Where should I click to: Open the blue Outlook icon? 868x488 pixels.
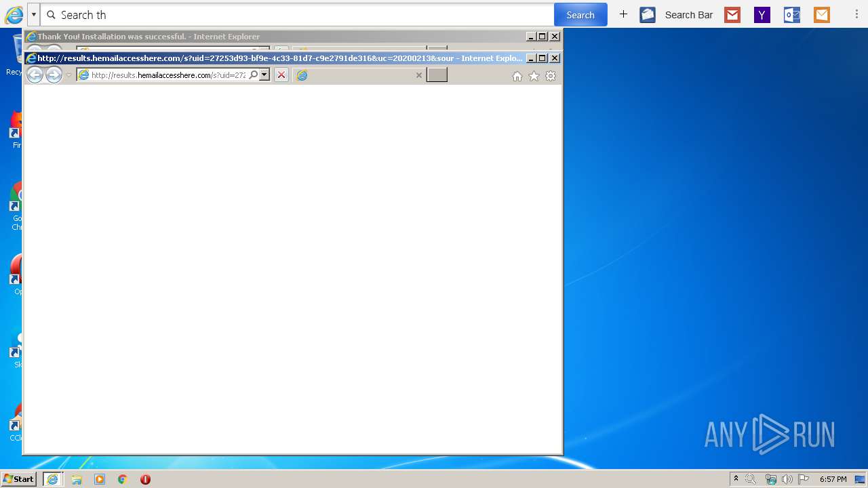[x=792, y=15]
